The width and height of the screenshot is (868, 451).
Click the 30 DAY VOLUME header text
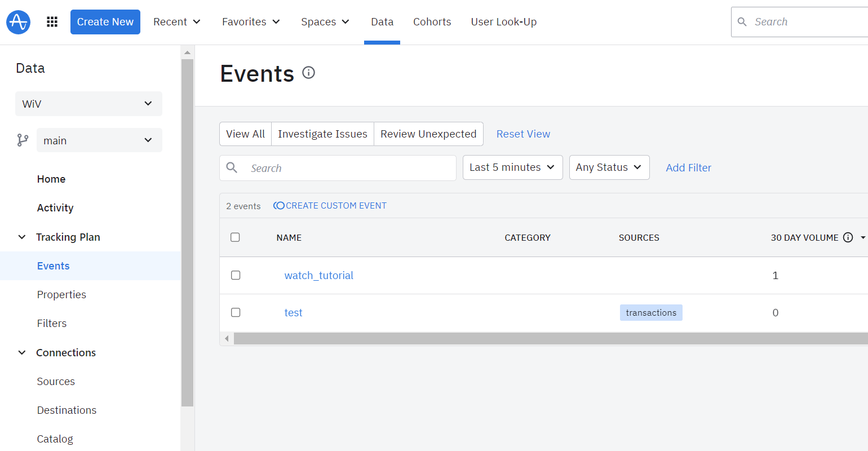pyautogui.click(x=804, y=238)
